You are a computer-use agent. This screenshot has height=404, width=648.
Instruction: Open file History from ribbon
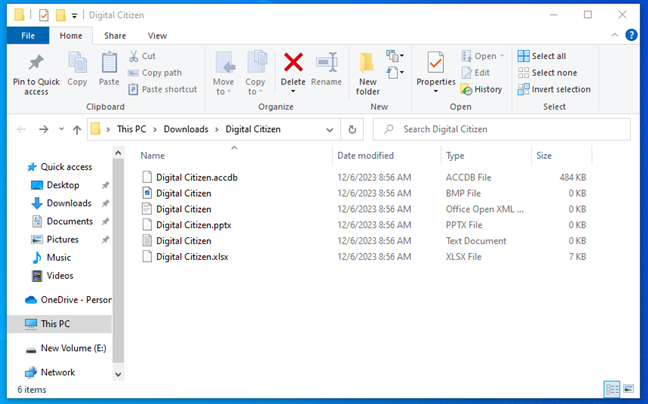pos(481,89)
